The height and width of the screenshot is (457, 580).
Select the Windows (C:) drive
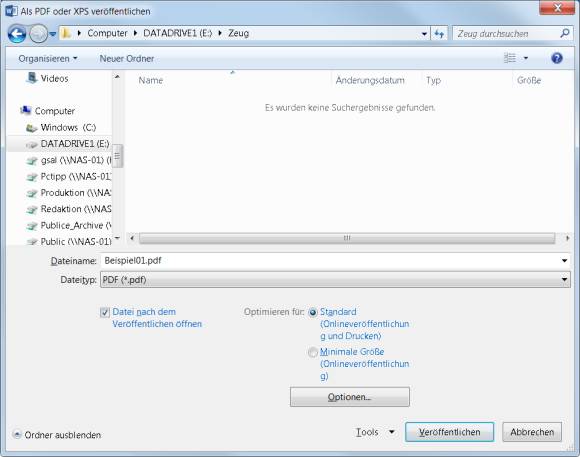(x=68, y=127)
